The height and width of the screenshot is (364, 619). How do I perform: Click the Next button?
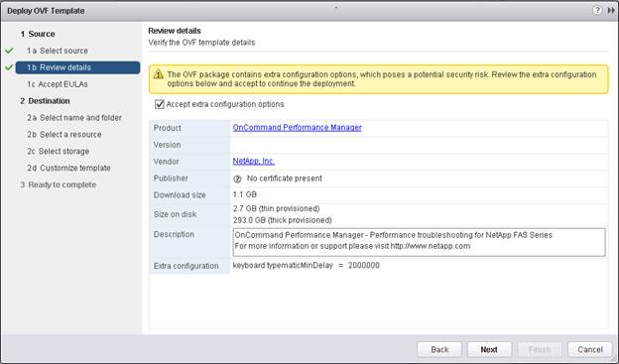pyautogui.click(x=489, y=349)
